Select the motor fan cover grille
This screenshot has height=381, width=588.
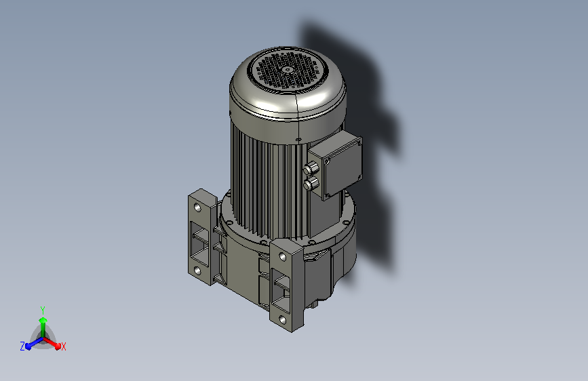288,71
